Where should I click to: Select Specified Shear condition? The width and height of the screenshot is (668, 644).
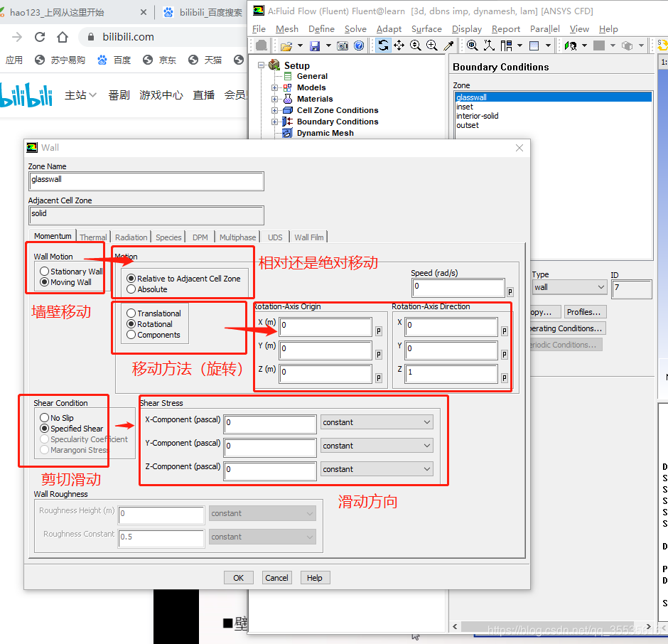click(44, 429)
